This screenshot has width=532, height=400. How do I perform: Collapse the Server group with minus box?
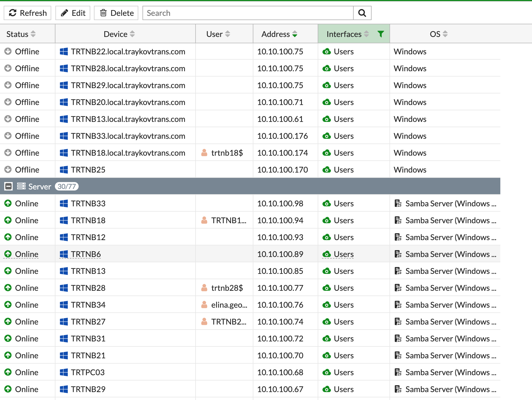tap(8, 187)
